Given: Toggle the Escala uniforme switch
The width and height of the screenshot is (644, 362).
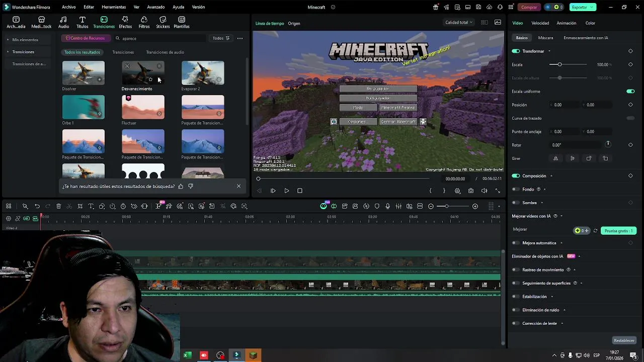Looking at the screenshot, I should 630,92.
